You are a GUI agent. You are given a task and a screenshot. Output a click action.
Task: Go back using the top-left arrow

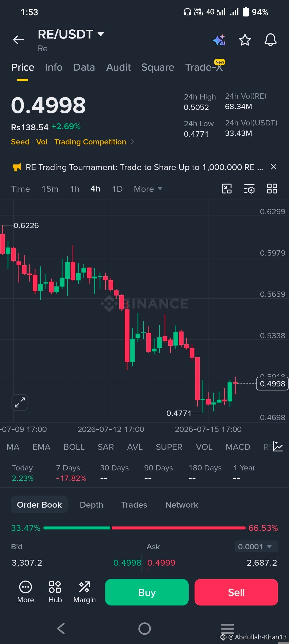coord(18,40)
